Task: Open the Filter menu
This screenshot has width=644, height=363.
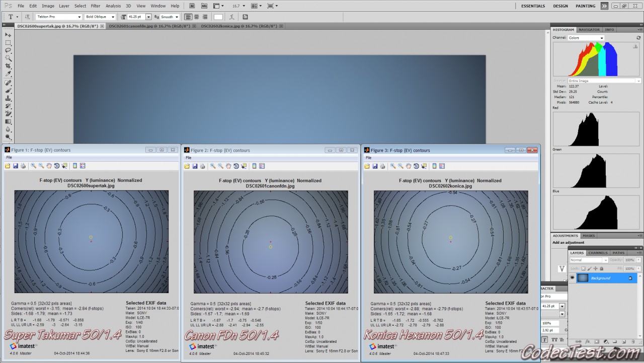Action: pyautogui.click(x=96, y=6)
